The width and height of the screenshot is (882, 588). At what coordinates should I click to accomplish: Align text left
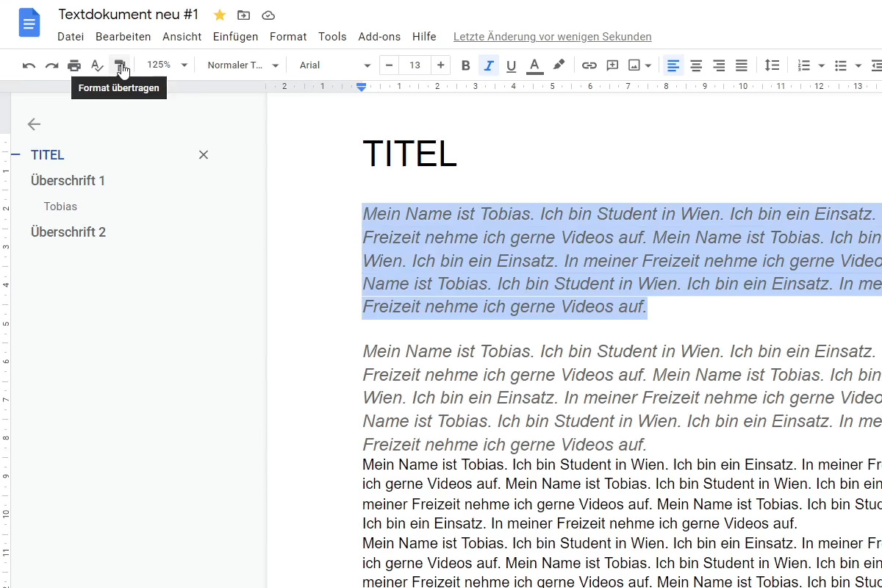click(x=673, y=65)
